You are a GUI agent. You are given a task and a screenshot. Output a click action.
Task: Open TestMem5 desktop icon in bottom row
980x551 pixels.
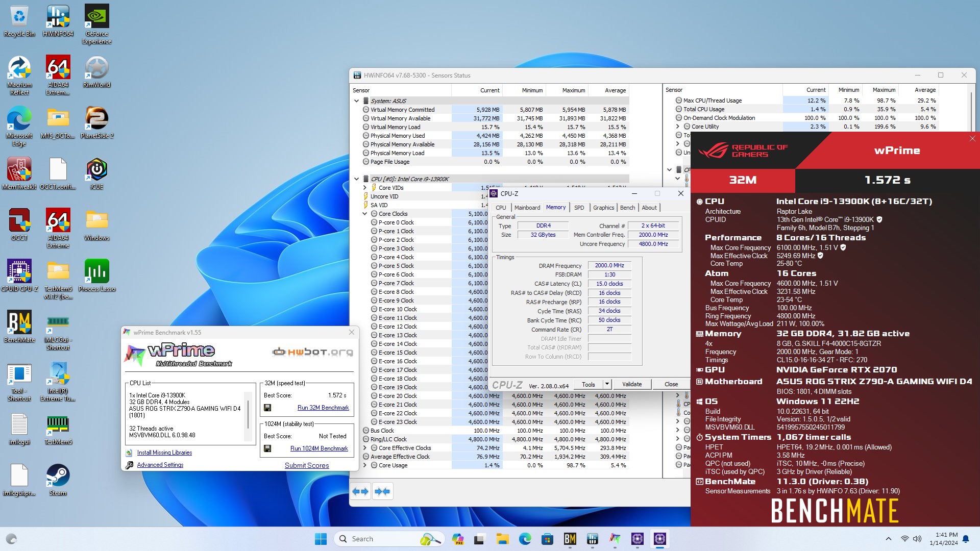(x=58, y=429)
